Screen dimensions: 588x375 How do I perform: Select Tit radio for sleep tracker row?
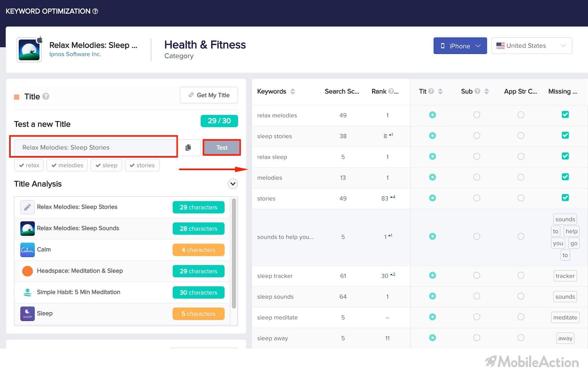[x=433, y=275]
